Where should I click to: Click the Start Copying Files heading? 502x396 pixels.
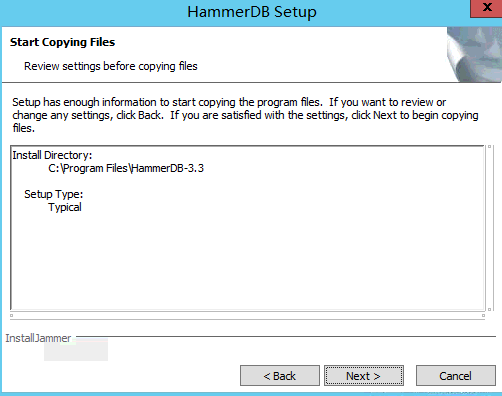(x=62, y=42)
